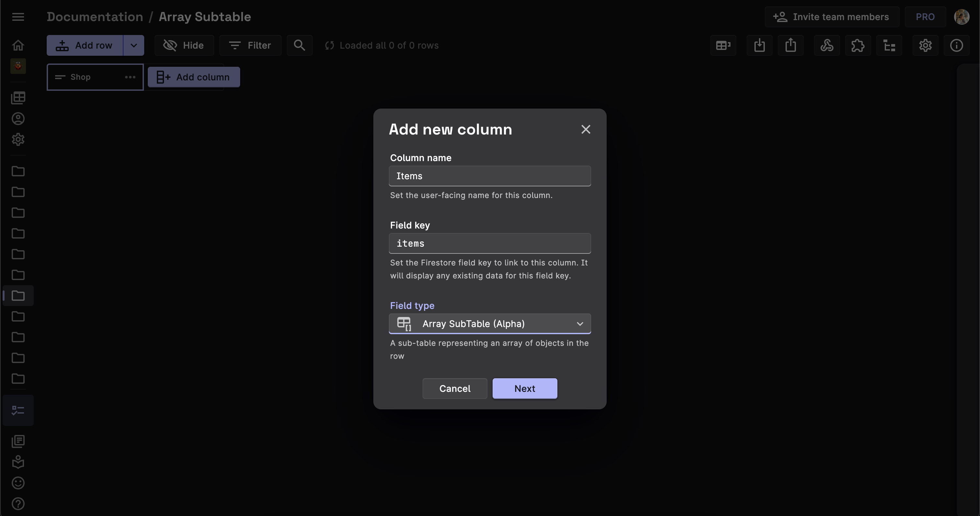
Task: Toggle the Hide columns button
Action: point(184,45)
